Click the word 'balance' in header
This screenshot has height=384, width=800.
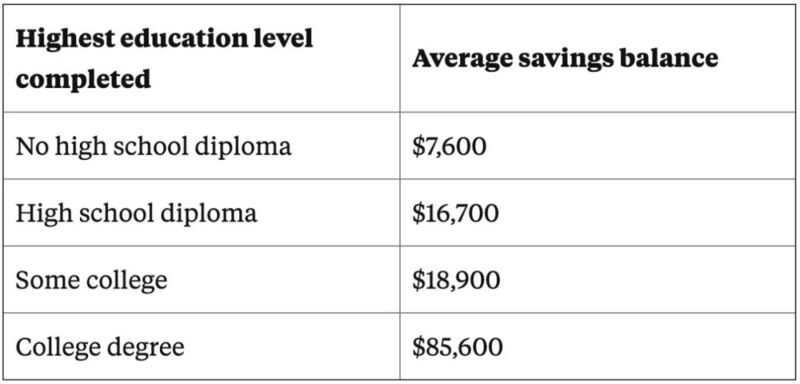pos(668,58)
